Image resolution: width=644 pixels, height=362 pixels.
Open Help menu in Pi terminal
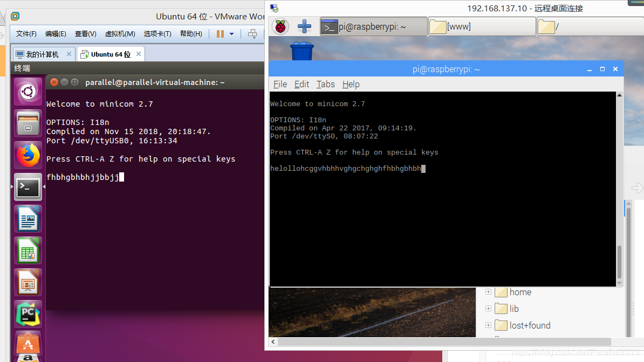pos(351,84)
